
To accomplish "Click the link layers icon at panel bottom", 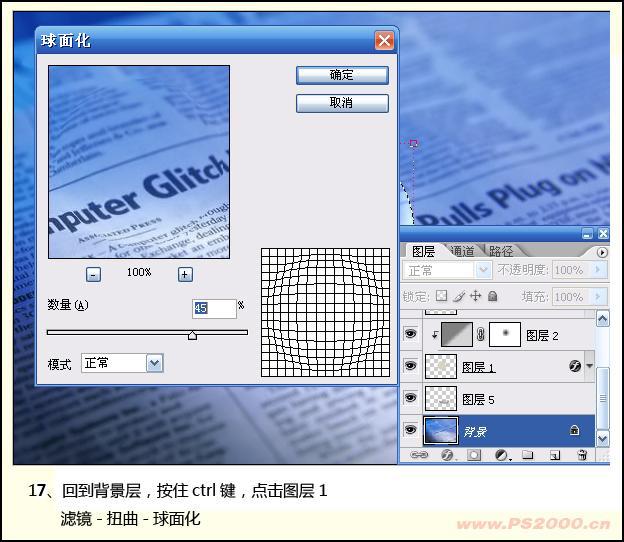I will (419, 454).
